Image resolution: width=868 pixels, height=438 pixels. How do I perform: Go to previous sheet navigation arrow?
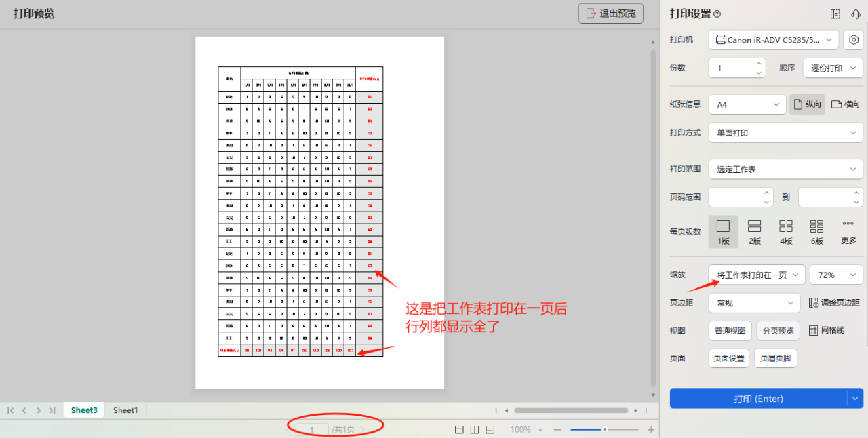click(x=24, y=410)
